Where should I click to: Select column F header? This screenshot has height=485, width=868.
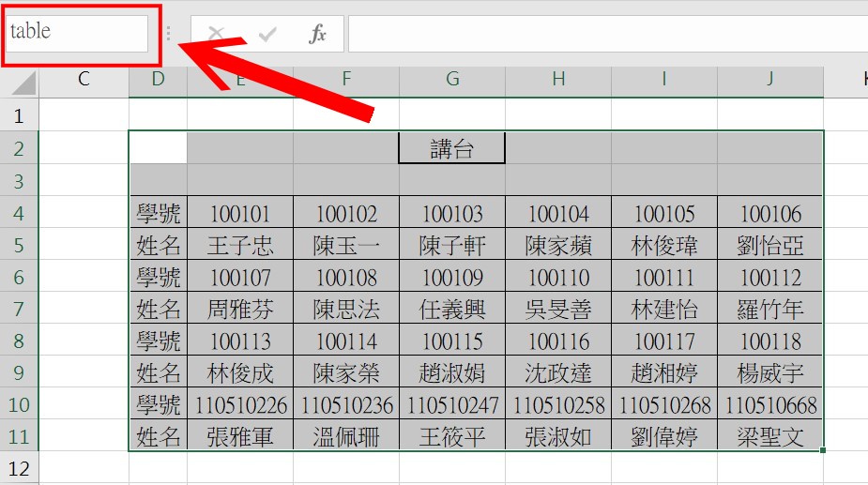tap(346, 79)
